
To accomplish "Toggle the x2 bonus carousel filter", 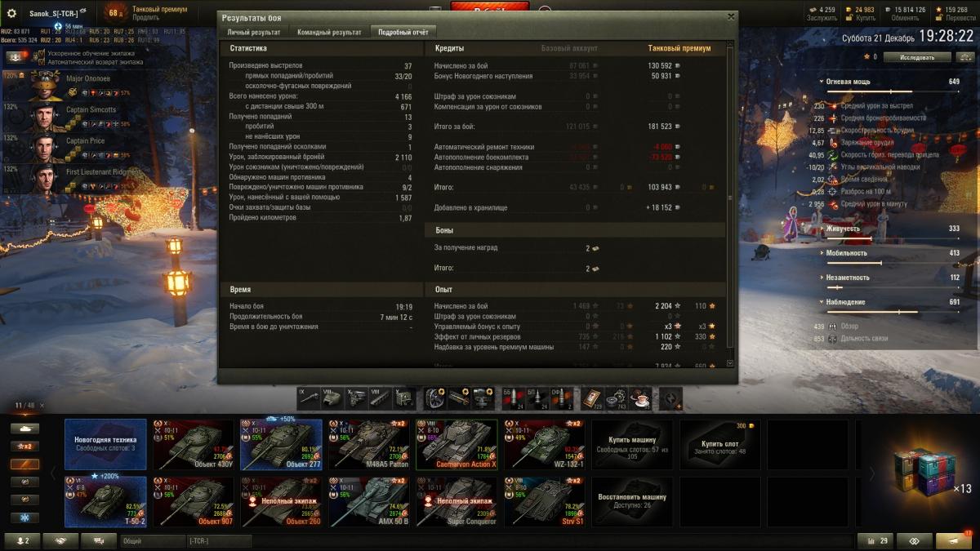I will tap(24, 447).
